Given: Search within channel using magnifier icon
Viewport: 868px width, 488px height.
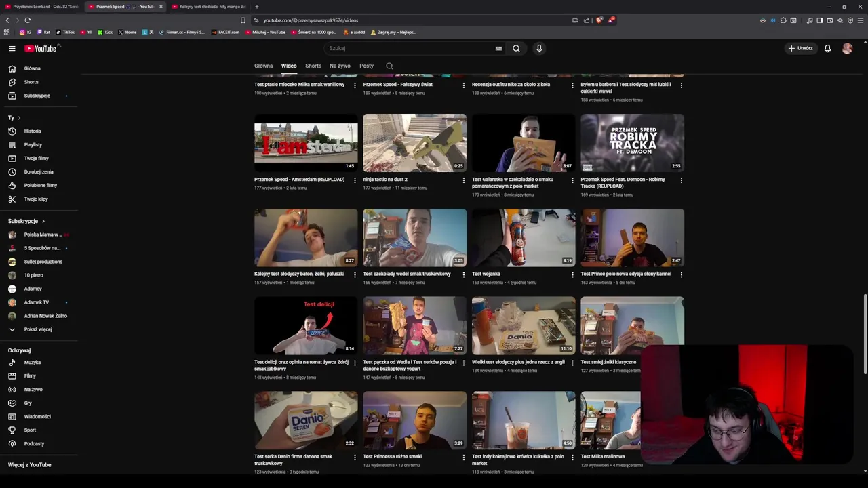Looking at the screenshot, I should pos(389,66).
